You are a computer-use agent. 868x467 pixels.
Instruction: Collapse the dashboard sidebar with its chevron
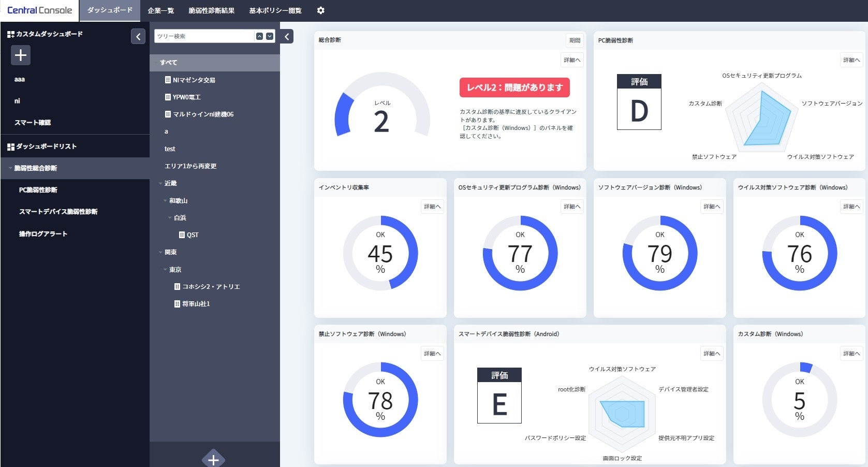point(138,36)
